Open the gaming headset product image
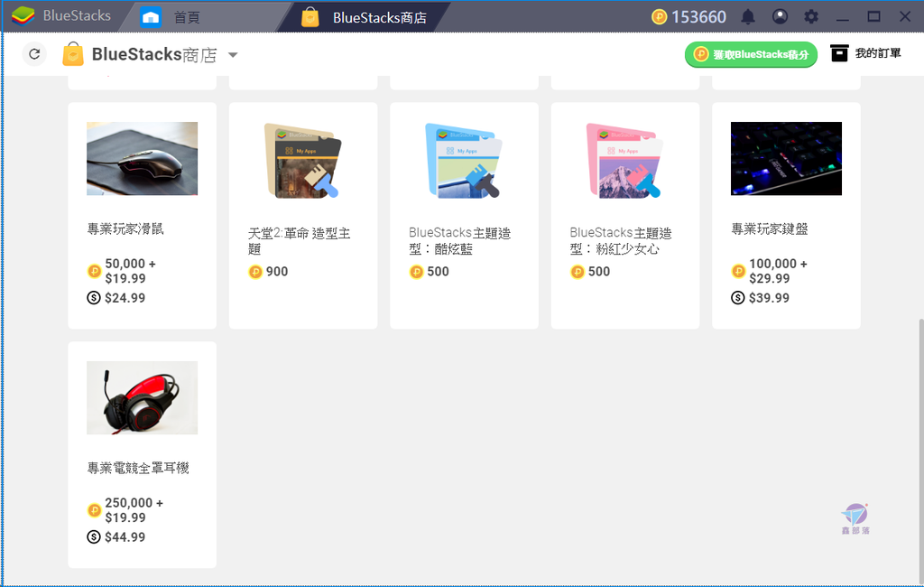This screenshot has height=587, width=924. click(x=142, y=397)
